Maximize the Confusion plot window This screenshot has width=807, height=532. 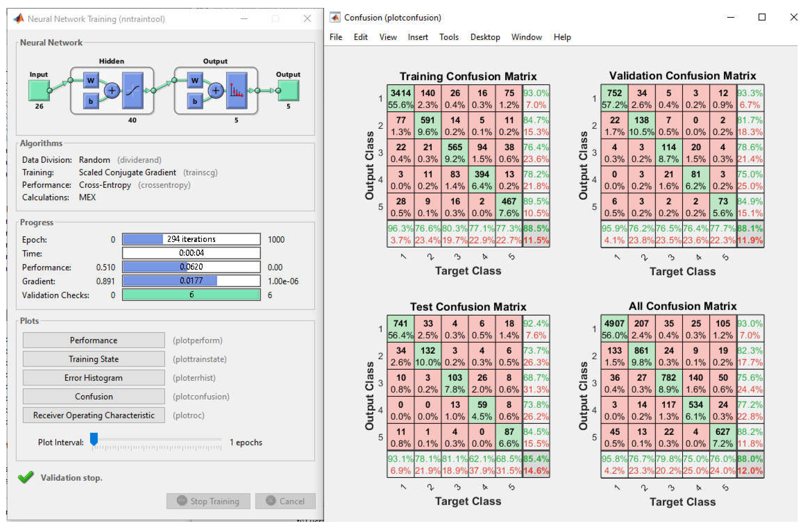pos(761,17)
